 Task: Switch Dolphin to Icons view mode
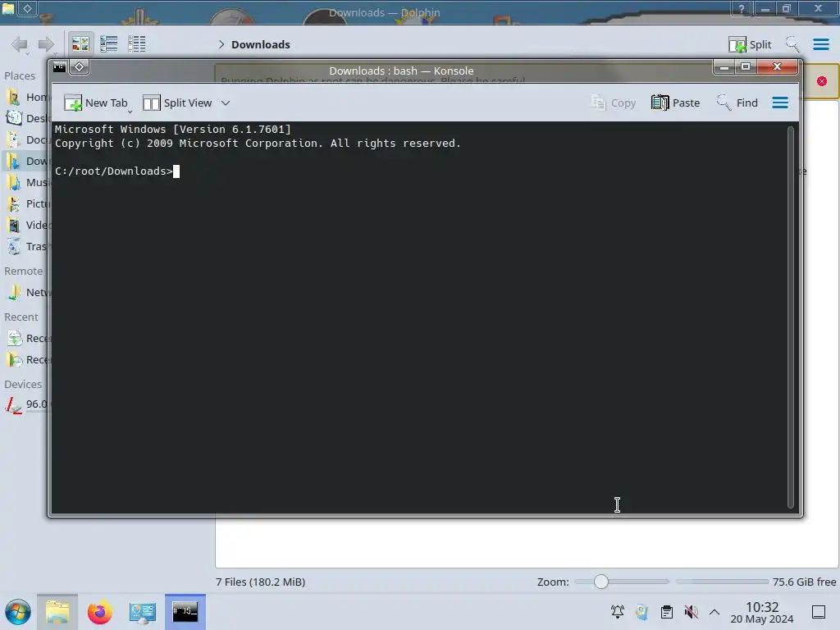(x=80, y=44)
